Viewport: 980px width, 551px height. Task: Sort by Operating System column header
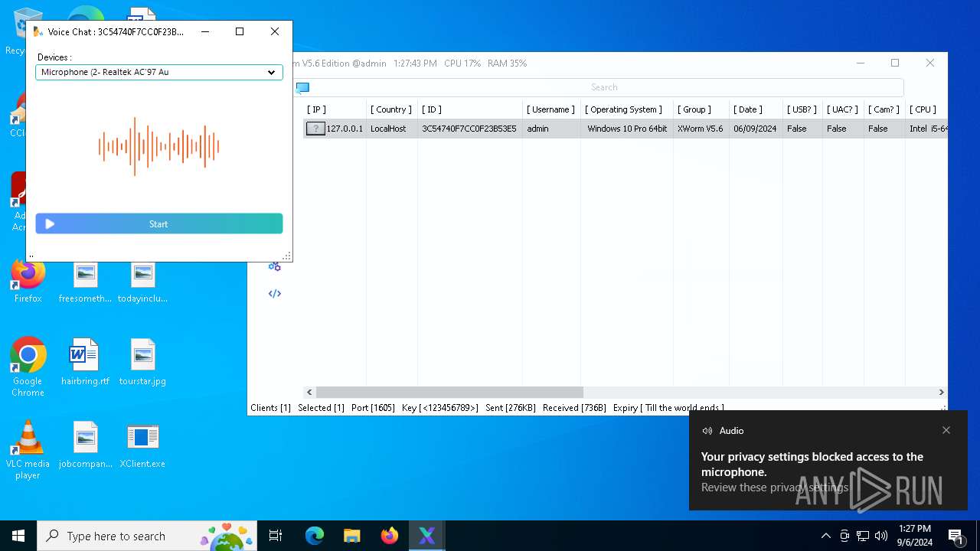623,109
